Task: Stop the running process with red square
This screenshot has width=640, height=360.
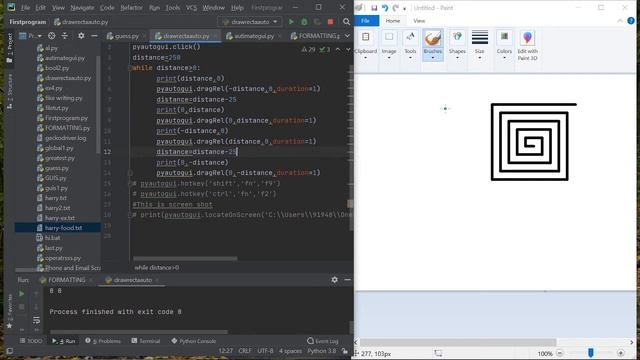Action: [x=330, y=22]
